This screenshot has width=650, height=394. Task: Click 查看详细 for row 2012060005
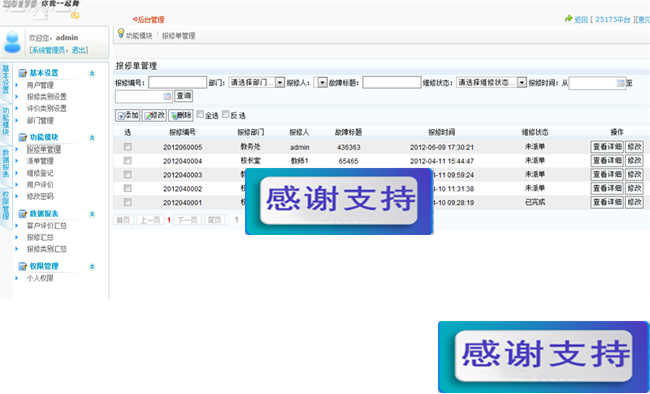[x=607, y=147]
